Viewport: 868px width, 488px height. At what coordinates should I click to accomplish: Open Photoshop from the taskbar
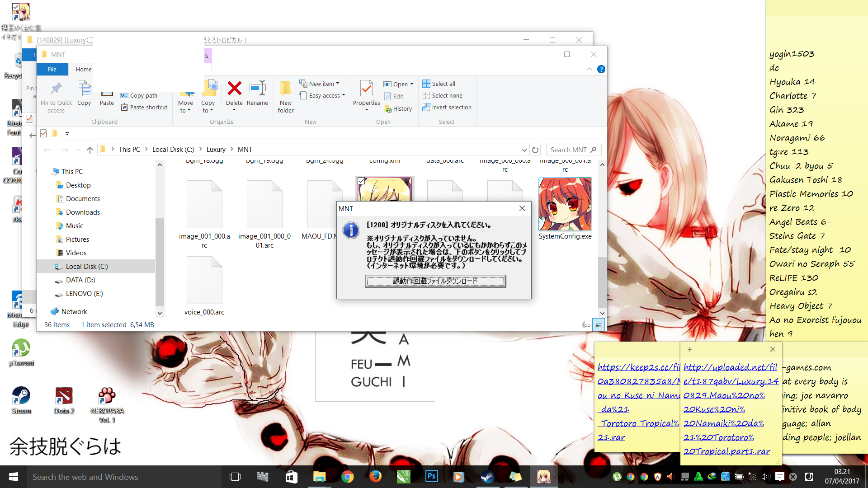[x=432, y=476]
